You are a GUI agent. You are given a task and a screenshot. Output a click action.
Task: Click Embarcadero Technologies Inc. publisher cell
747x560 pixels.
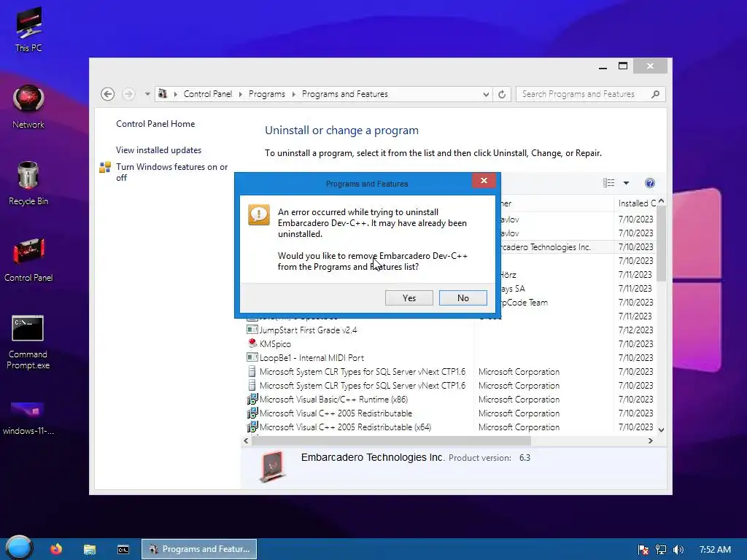[544, 247]
